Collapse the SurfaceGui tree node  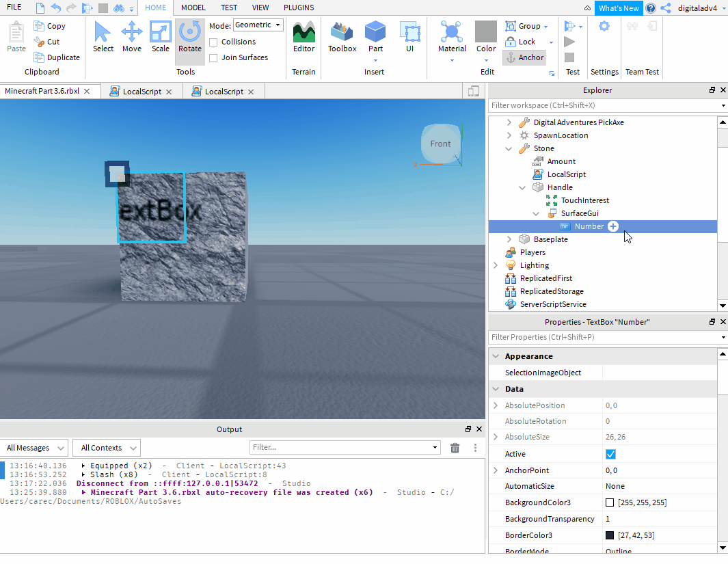tap(536, 213)
